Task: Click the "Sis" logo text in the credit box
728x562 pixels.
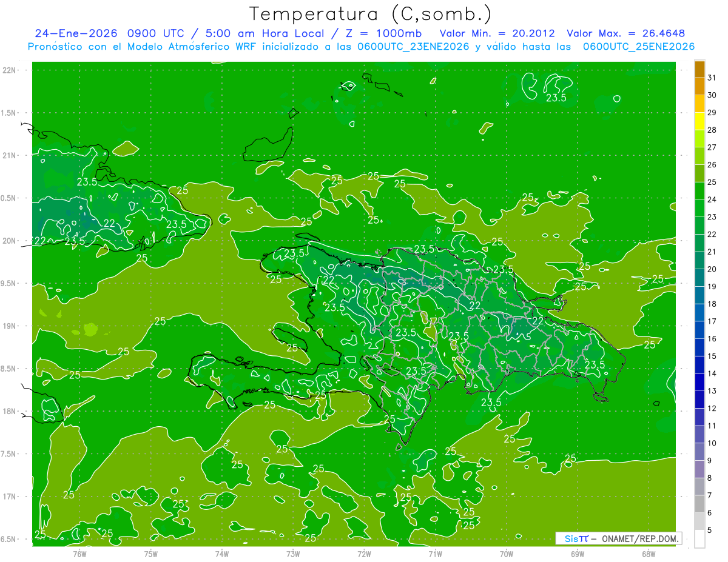Action: click(x=572, y=538)
